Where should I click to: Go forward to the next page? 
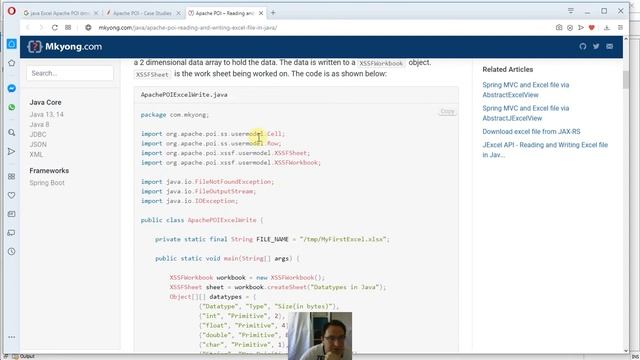click(41, 27)
